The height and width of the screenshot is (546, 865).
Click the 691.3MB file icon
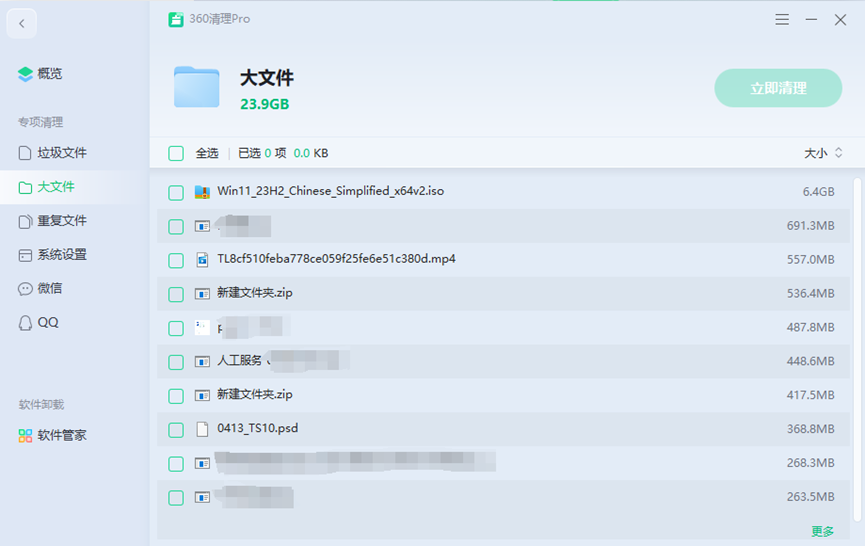[x=202, y=226]
